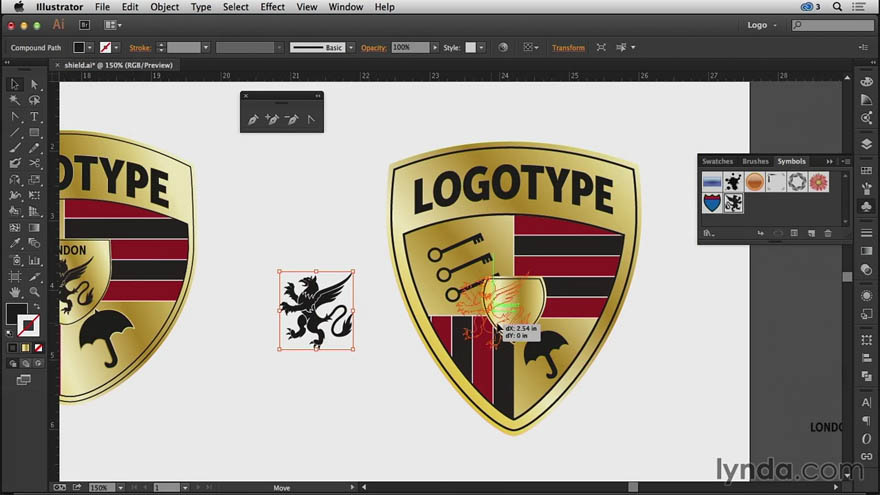Viewport: 880px width, 495px height.
Task: Select the Type tool in the toolbar
Action: click(34, 116)
